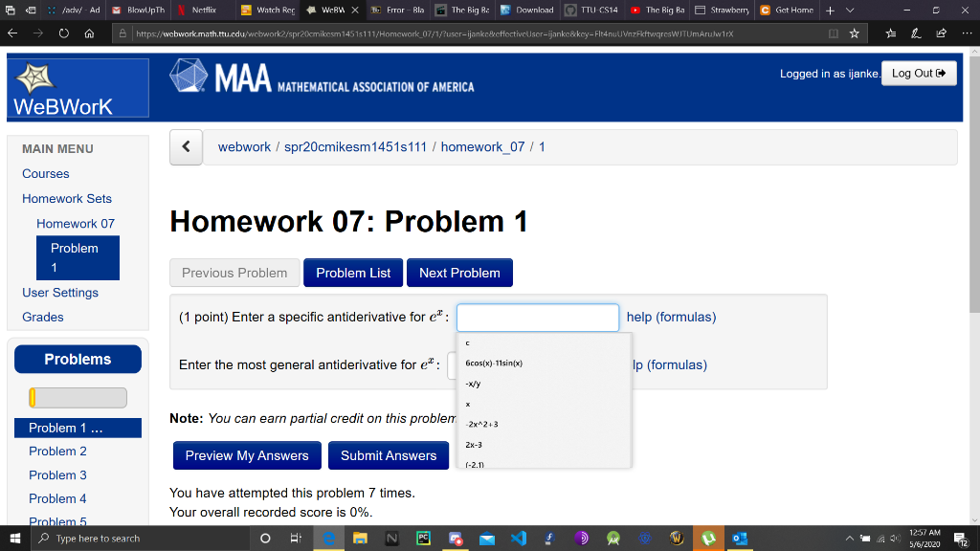The image size is (980, 551).
Task: Open the Mail app from the taskbar
Action: tap(487, 538)
